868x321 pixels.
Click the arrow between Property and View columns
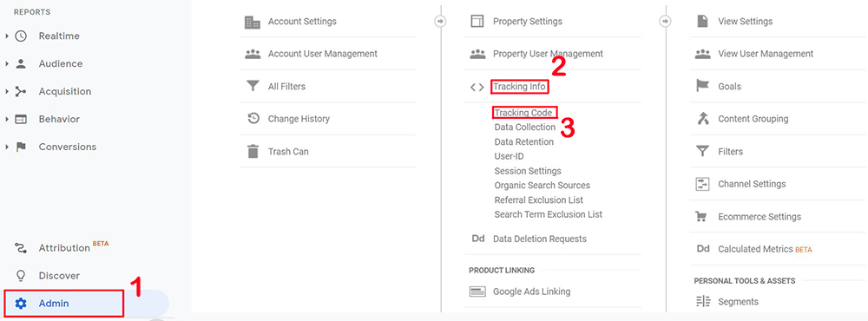point(666,22)
